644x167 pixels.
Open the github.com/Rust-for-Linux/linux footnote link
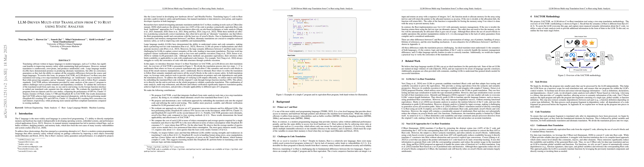pos(166,147)
